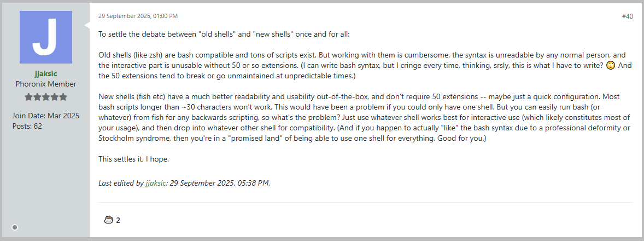The height and width of the screenshot is (241, 644).
Task: Click the last reputation star
Action: coord(63,97)
